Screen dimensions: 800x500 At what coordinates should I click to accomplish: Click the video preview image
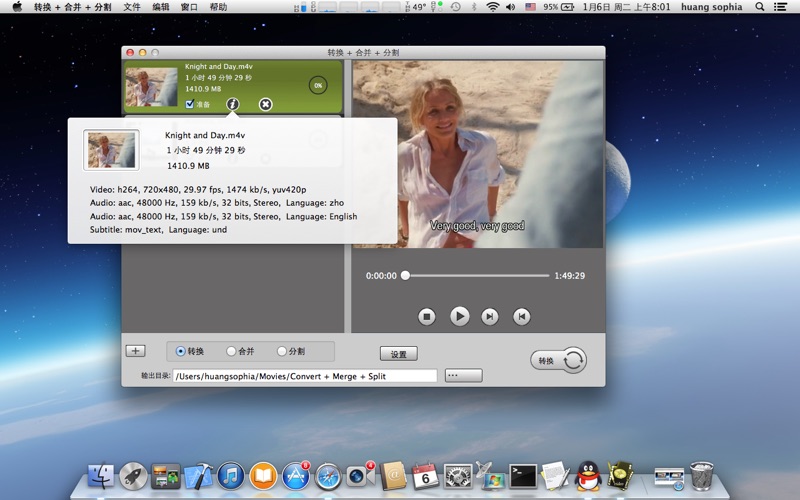tap(478, 155)
